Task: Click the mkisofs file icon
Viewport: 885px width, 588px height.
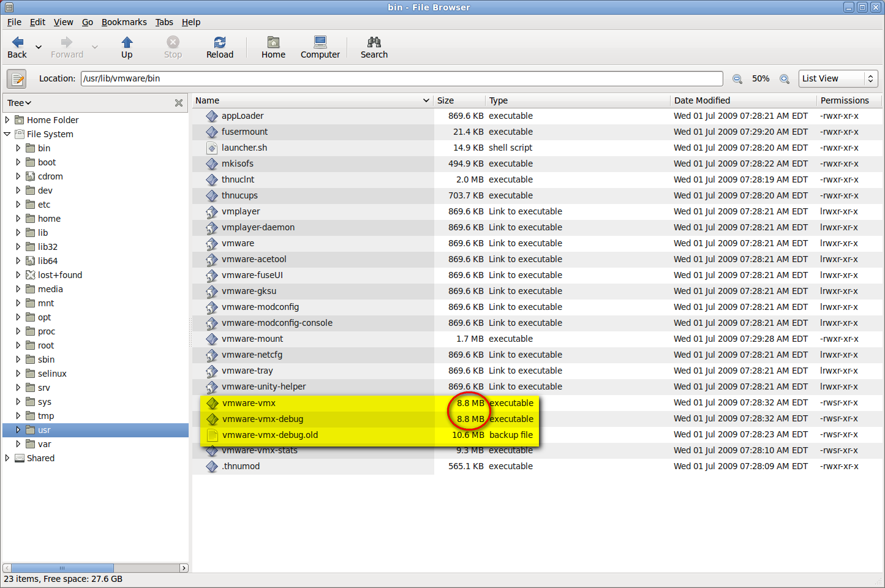Action: click(212, 164)
